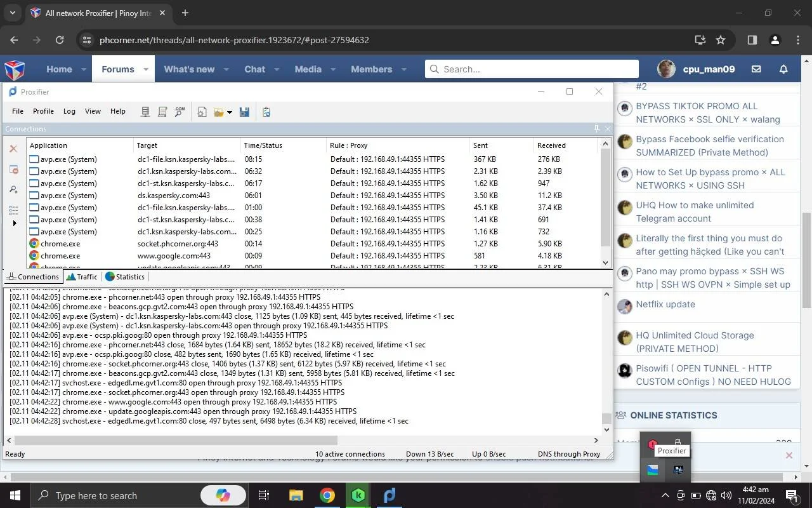Open 'Bypass Facebook selfie verification' thread

tap(710, 145)
